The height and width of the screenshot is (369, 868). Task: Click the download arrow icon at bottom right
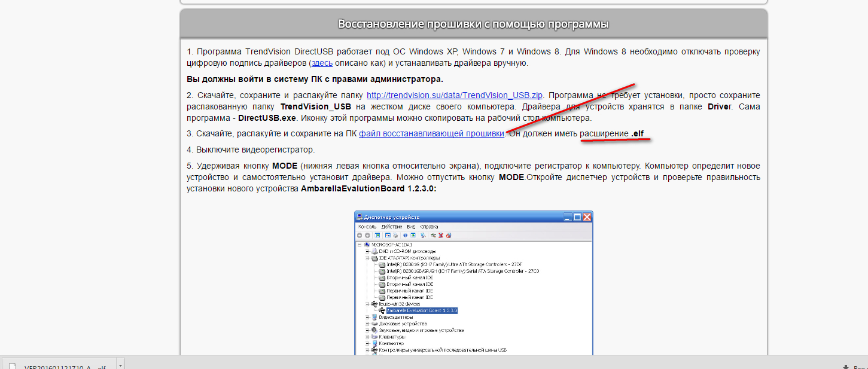pos(845,367)
